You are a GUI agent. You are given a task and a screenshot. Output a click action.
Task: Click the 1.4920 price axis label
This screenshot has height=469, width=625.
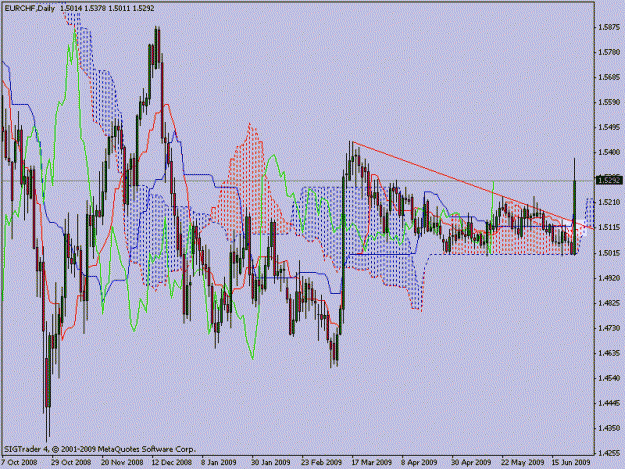coord(609,278)
